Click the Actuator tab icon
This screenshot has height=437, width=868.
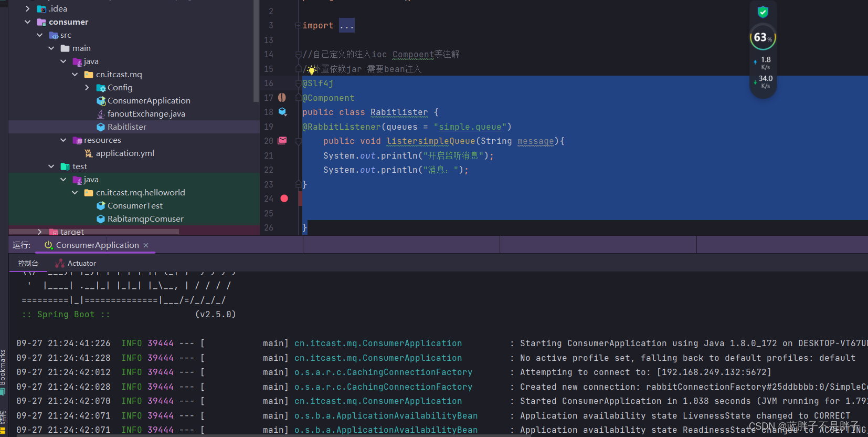[60, 264]
